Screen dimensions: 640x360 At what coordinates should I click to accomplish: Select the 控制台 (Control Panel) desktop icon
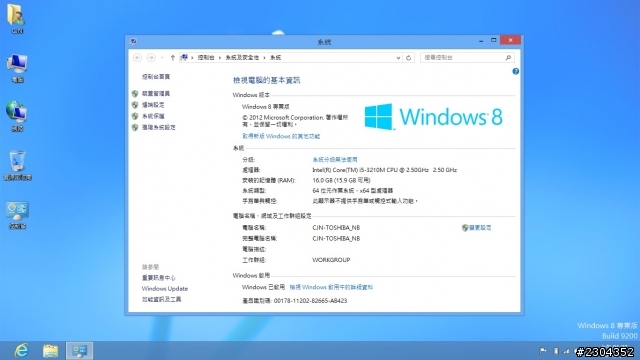tap(17, 215)
